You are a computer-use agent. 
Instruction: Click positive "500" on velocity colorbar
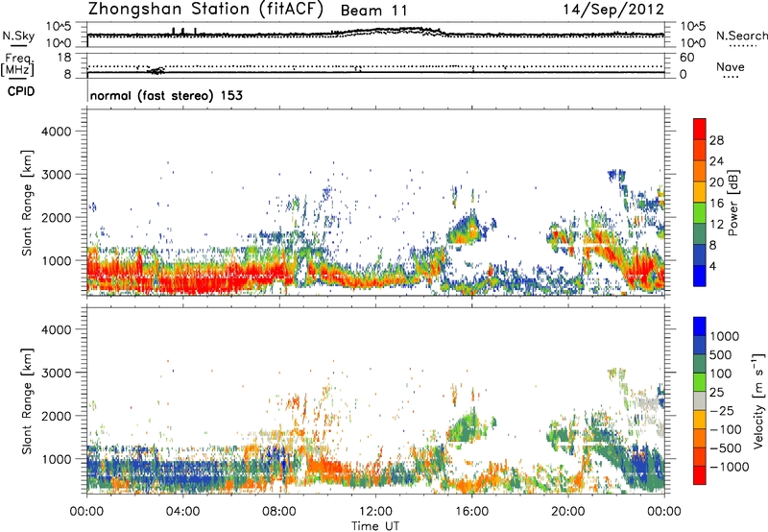721,354
